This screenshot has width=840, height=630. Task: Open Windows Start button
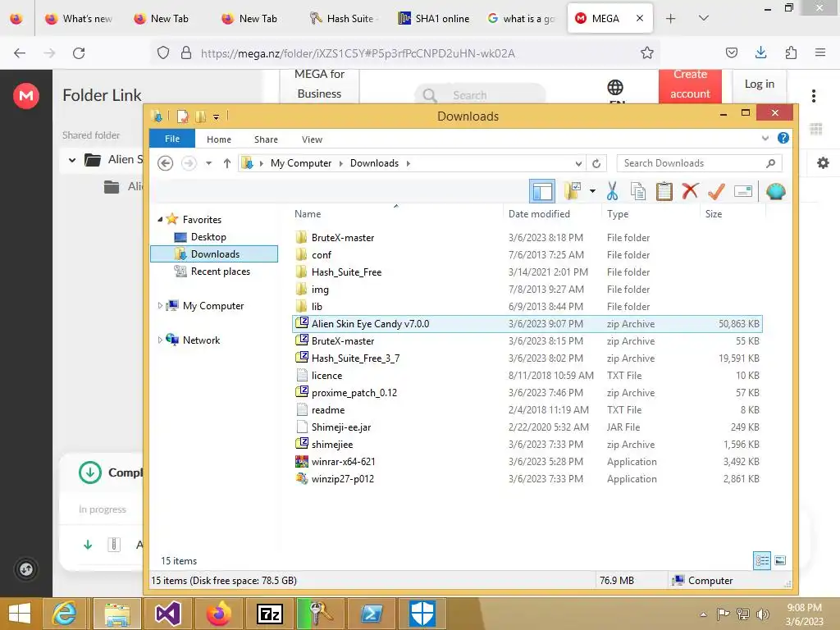tap(20, 614)
